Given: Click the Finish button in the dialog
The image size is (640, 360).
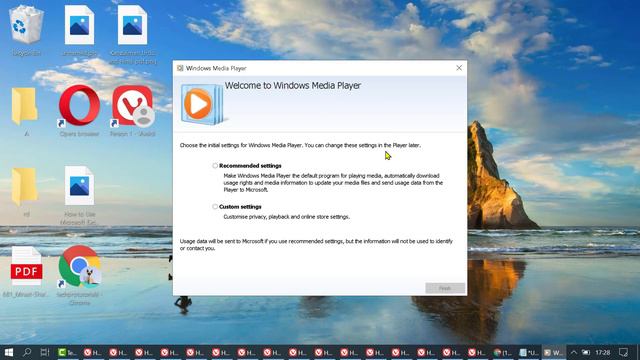Looking at the screenshot, I should click(445, 288).
